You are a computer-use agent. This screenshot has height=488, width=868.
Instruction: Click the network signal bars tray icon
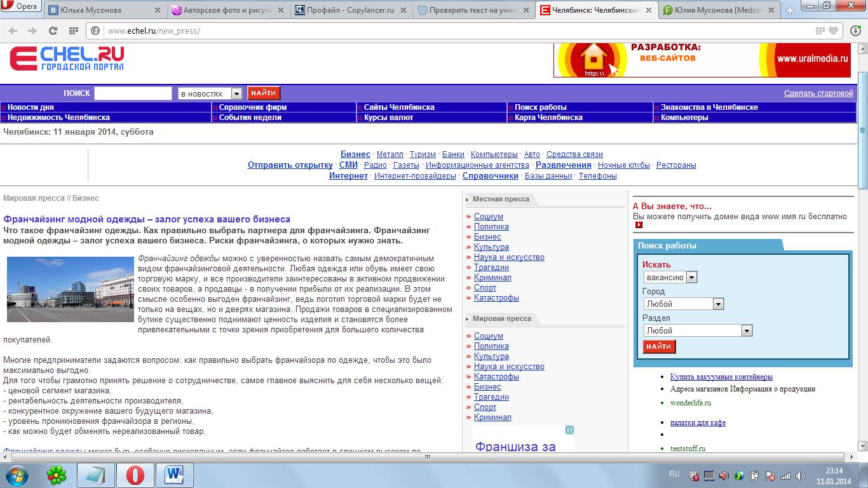click(785, 475)
